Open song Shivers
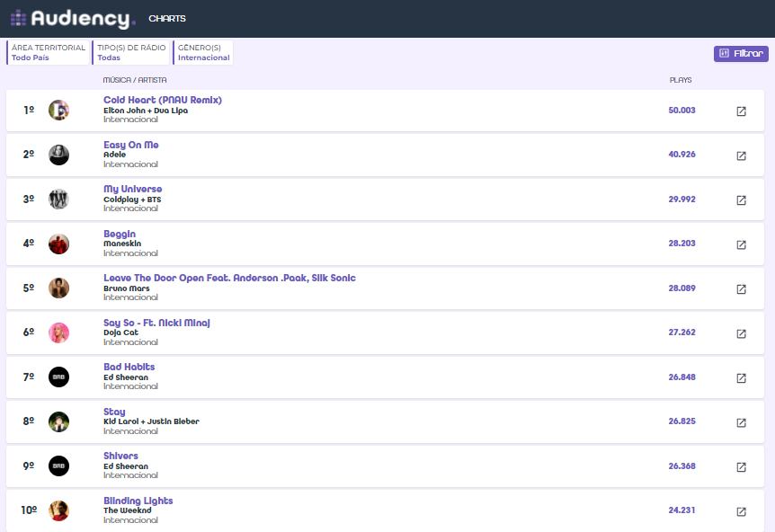The image size is (775, 532). (120, 456)
